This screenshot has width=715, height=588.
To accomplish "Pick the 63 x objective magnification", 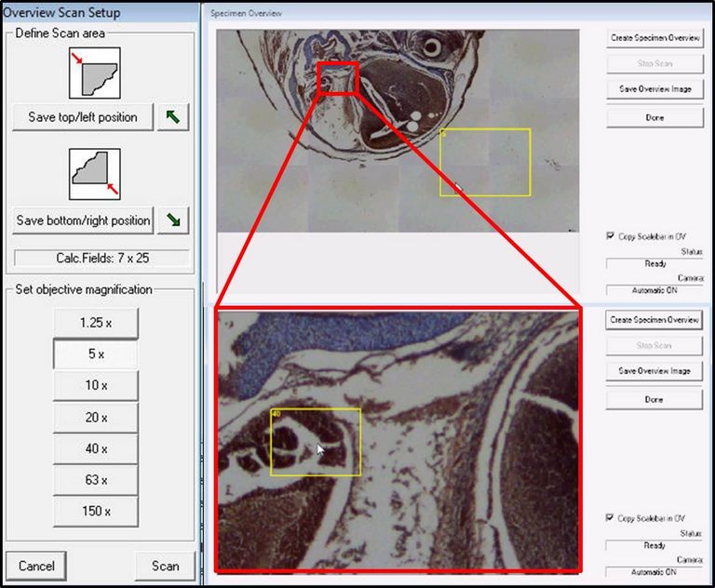I will click(95, 480).
